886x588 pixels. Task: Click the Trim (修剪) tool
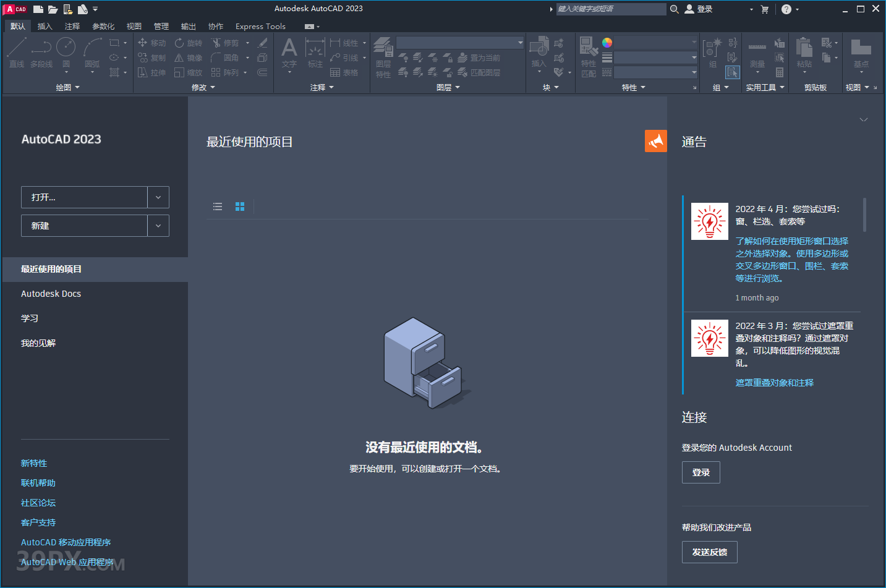225,43
